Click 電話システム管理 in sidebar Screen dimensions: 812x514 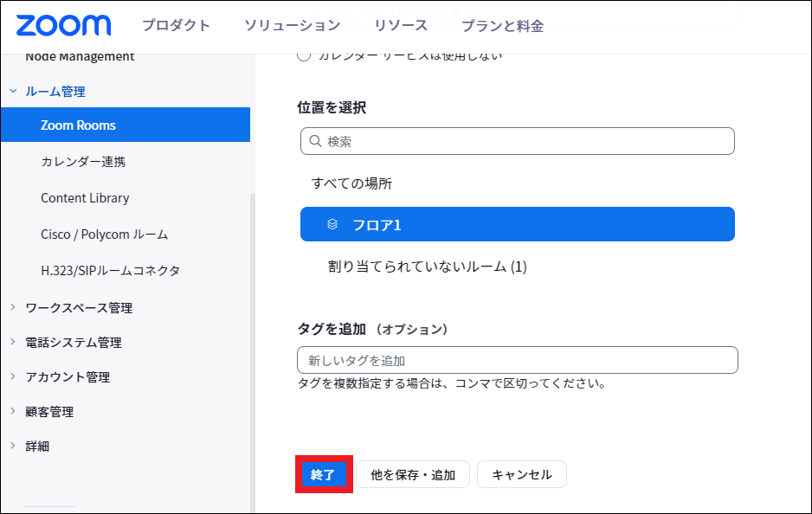(74, 342)
